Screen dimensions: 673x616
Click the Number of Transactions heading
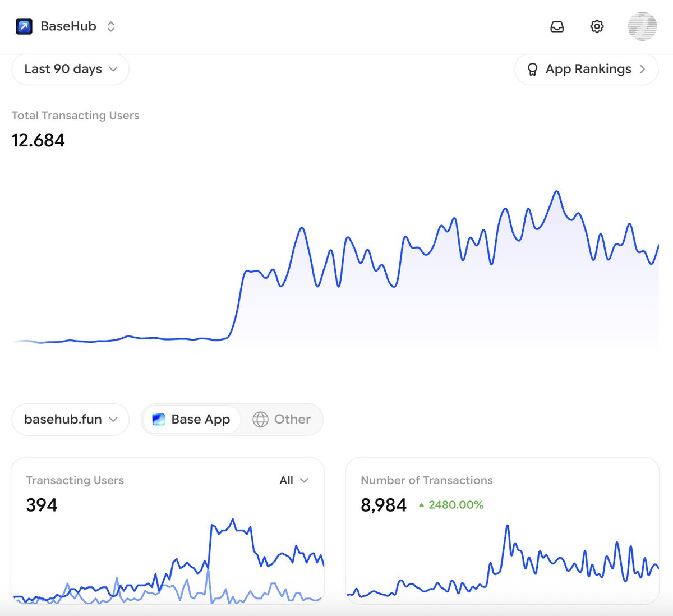[427, 480]
